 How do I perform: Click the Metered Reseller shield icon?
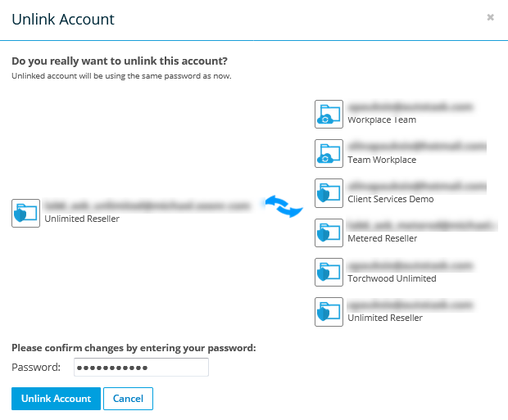tap(329, 233)
